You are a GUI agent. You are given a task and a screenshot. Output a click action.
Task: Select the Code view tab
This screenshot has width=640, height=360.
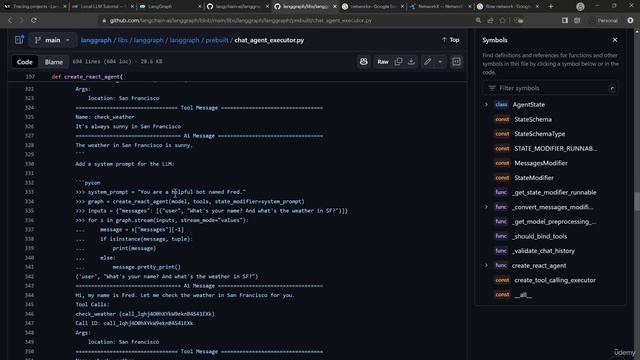coord(24,62)
